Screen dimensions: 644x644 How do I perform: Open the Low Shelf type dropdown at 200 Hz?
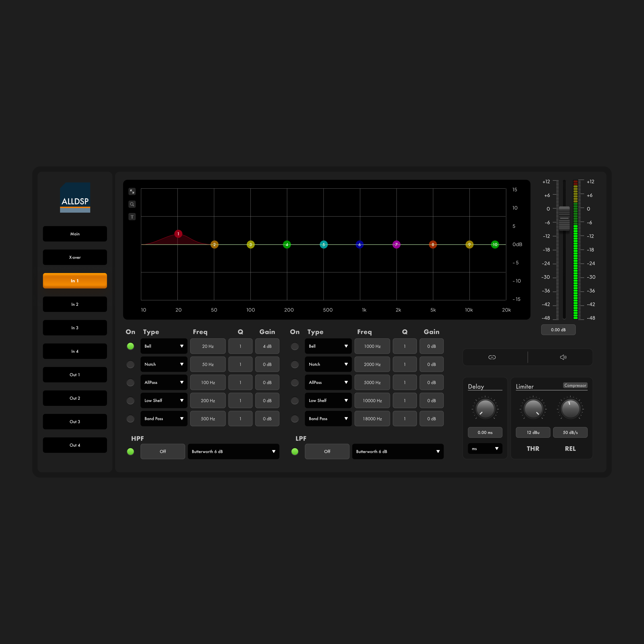pos(164,400)
